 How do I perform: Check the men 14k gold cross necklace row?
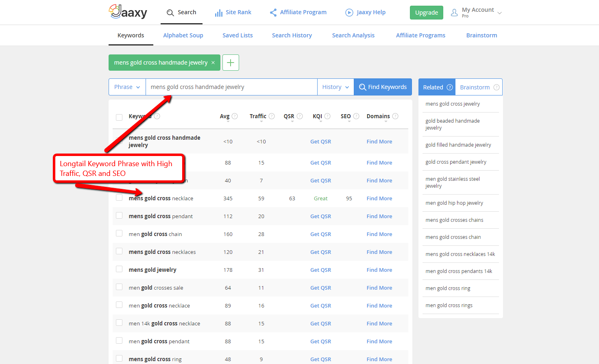[119, 323]
